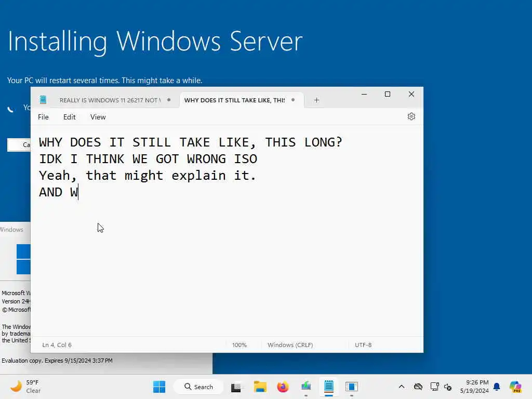The height and width of the screenshot is (399, 532).
Task: Place cursor in the 'IDK I THINK WE GOT WRONG ISO' line
Action: pyautogui.click(x=148, y=159)
